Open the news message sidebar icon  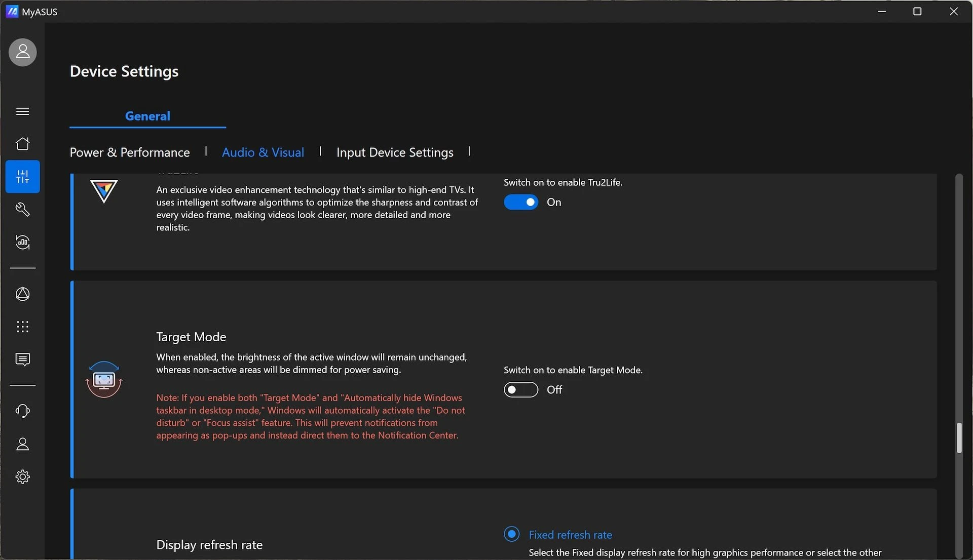click(22, 359)
